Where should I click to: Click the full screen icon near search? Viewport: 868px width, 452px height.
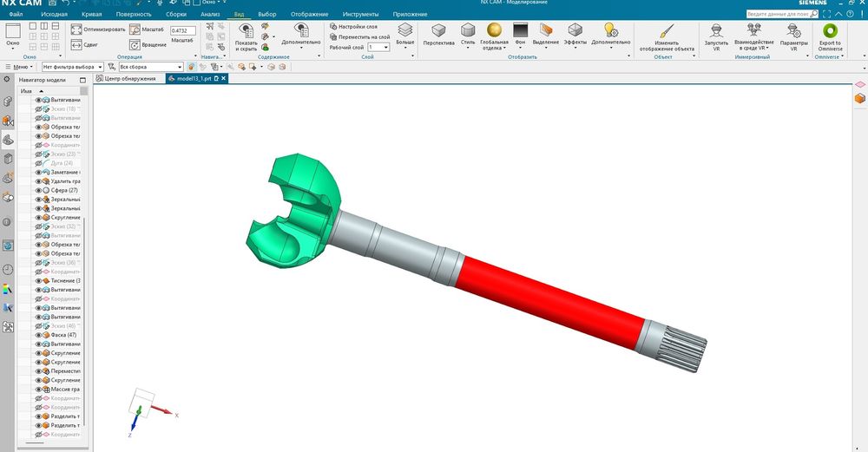coord(827,14)
